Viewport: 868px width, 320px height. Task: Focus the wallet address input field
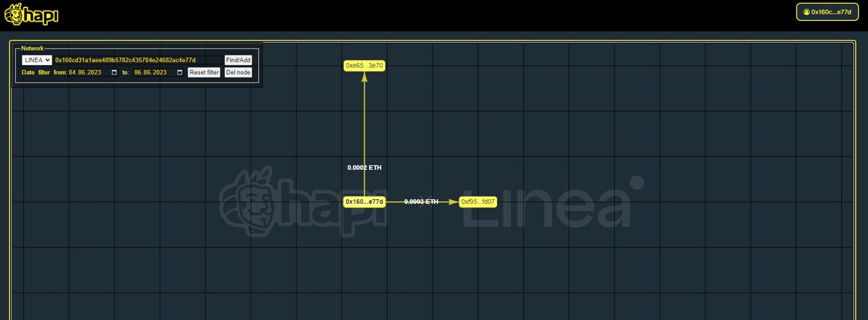pos(138,61)
